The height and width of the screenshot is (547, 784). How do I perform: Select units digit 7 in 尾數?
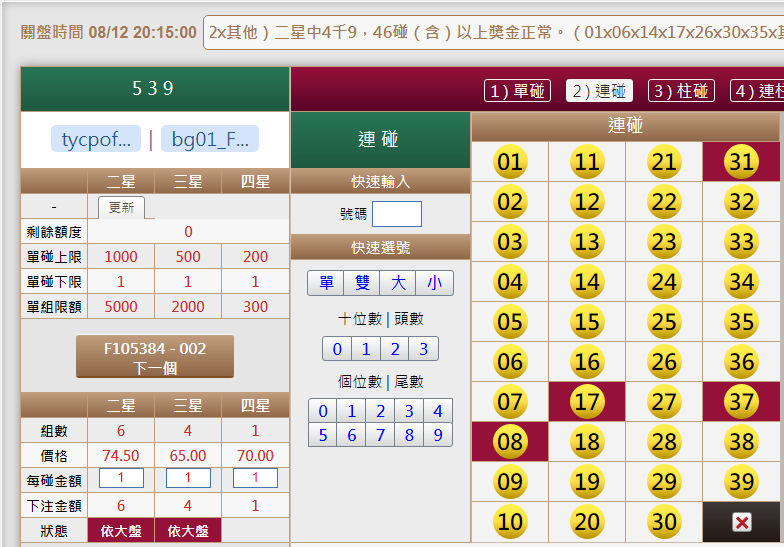click(x=380, y=435)
